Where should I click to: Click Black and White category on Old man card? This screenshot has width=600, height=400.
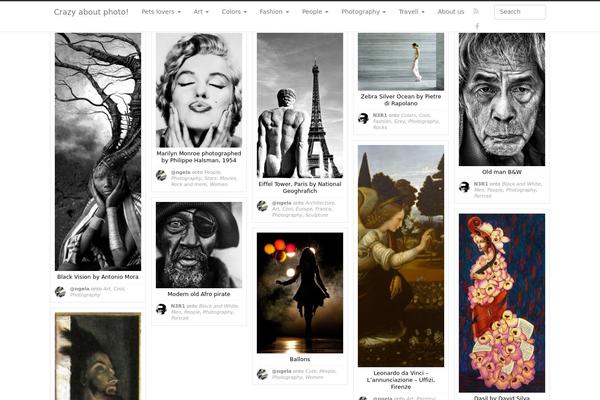click(x=520, y=184)
